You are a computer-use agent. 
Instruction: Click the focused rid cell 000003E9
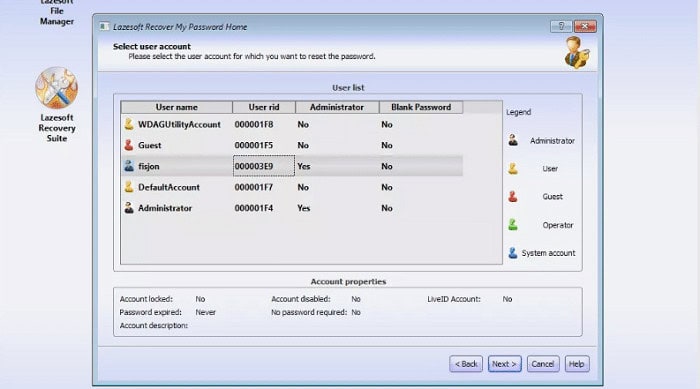[264, 166]
